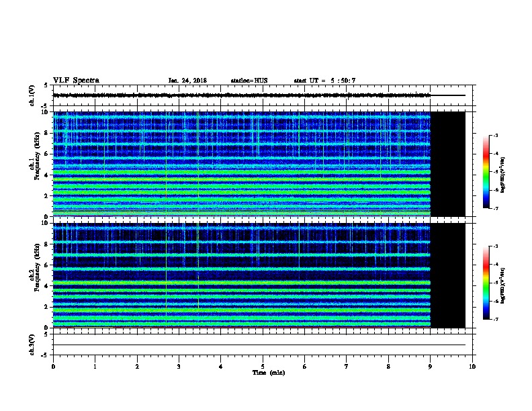Click the "station=HUS" header label
Viewport: 532px width, 411px height.
tap(249, 81)
